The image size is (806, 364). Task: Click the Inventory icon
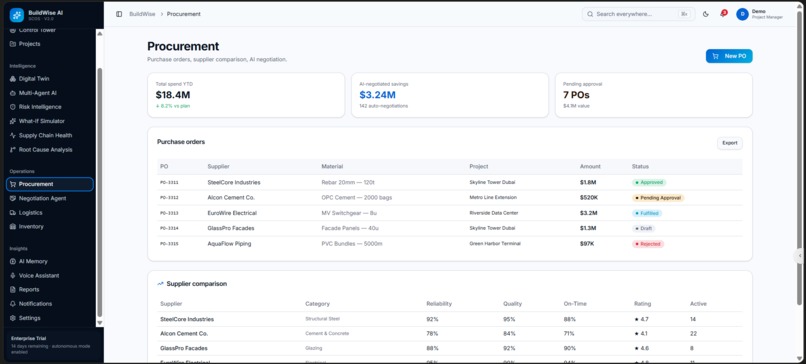point(13,227)
